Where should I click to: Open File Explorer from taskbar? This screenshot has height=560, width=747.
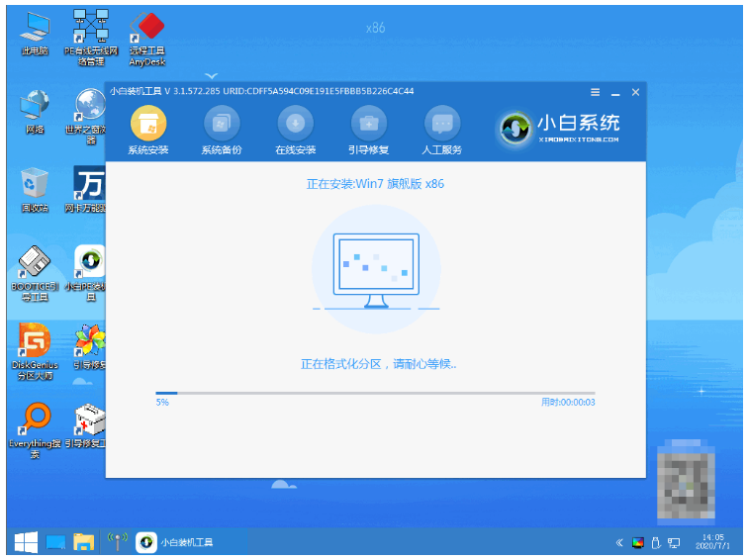point(84,543)
